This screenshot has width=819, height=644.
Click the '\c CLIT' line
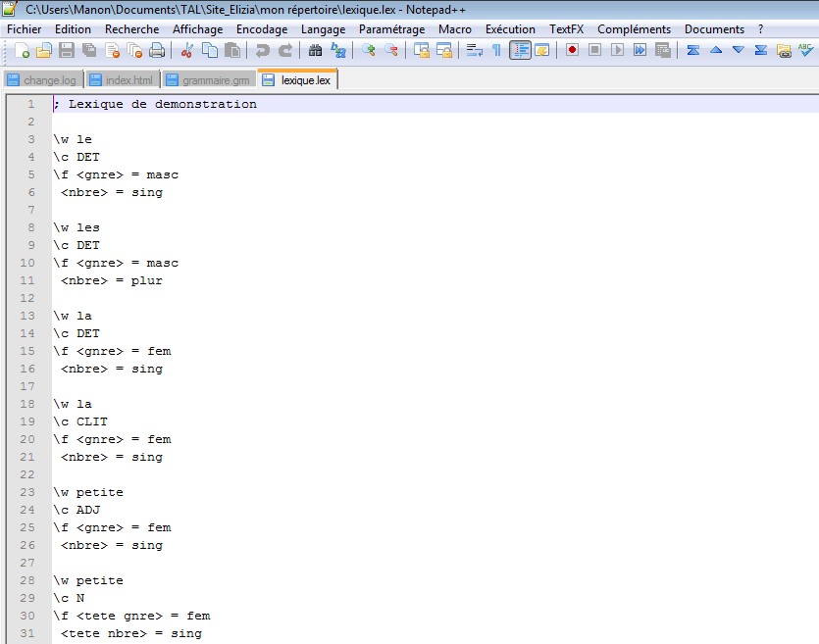pos(80,421)
